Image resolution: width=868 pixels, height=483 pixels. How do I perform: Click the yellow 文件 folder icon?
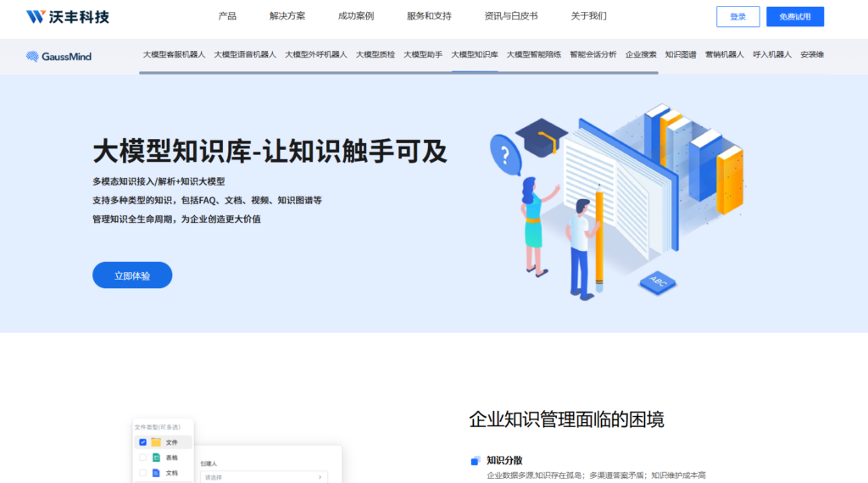(156, 442)
